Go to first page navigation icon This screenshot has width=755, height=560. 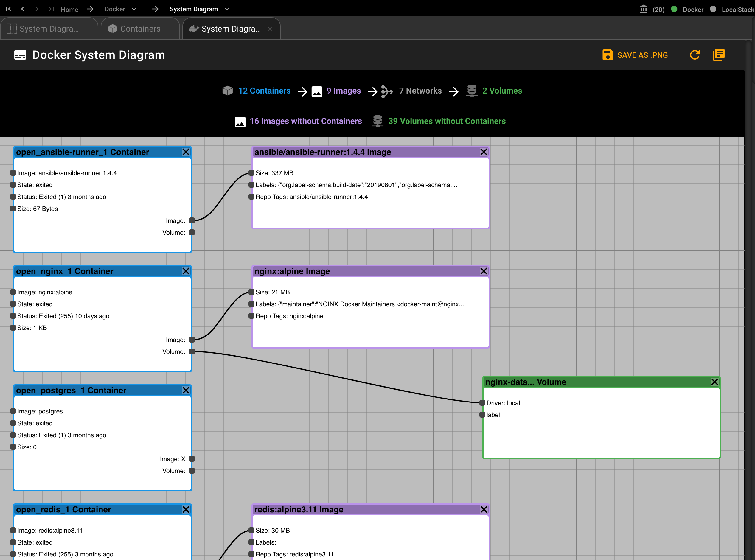(x=8, y=9)
